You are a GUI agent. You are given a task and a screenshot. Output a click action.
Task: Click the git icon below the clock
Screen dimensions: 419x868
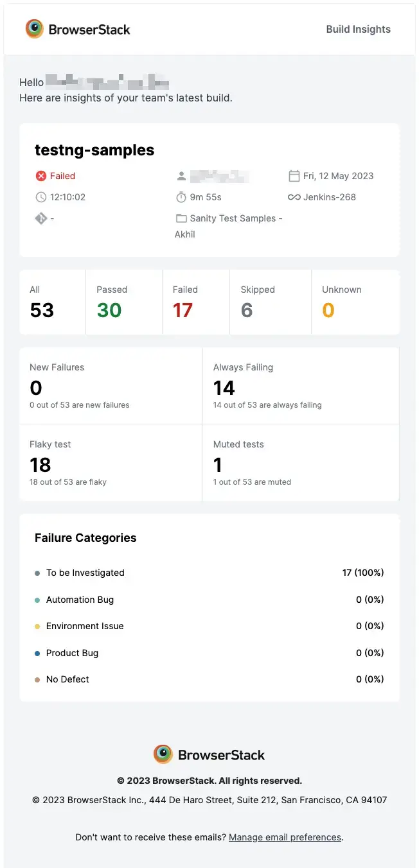coord(41,218)
